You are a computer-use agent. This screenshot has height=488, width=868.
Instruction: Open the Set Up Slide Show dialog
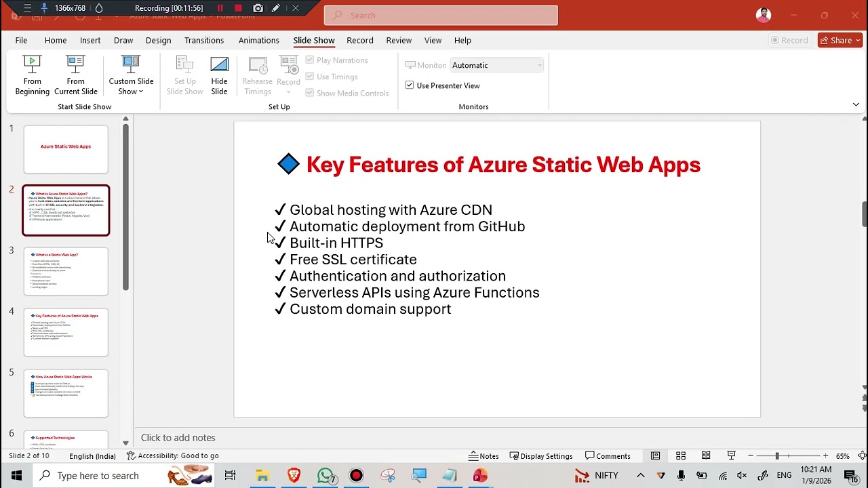pyautogui.click(x=184, y=76)
